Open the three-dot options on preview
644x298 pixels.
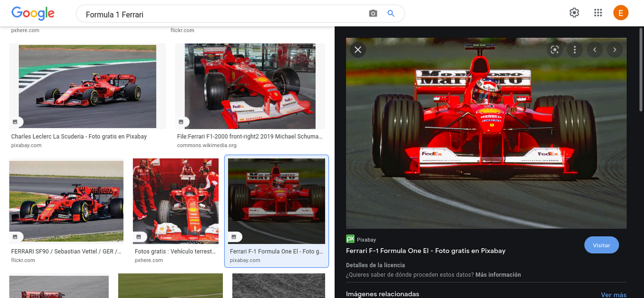[575, 50]
